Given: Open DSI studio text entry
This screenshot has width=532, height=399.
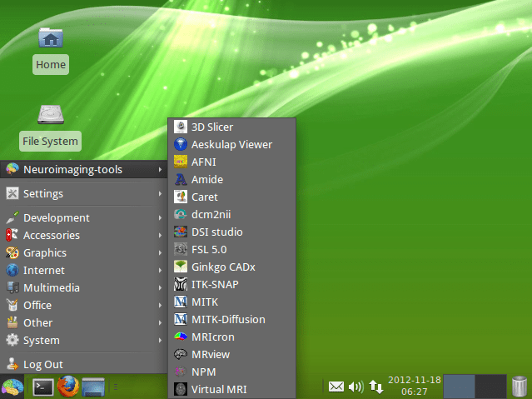Looking at the screenshot, I should [x=217, y=232].
